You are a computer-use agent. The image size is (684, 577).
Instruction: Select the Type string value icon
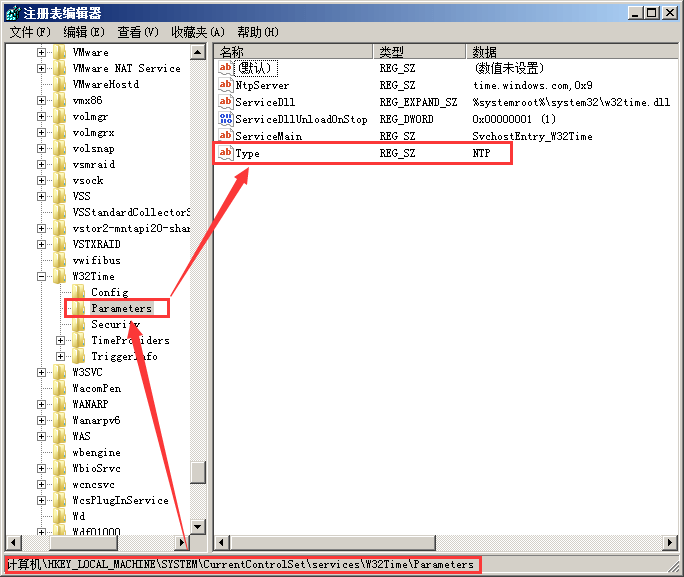pyautogui.click(x=225, y=153)
